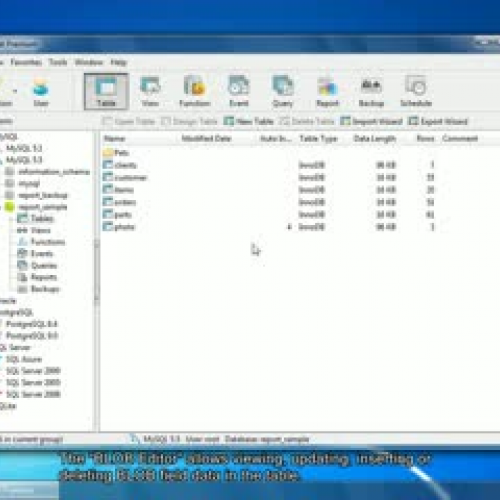Sort by the Data Length column header
500x500 pixels.
375,139
